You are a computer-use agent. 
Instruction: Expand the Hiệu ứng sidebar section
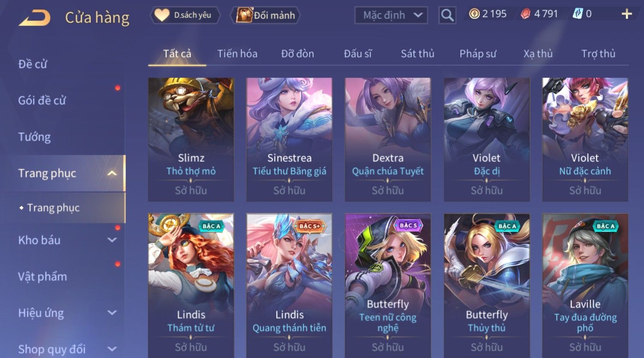pos(112,313)
